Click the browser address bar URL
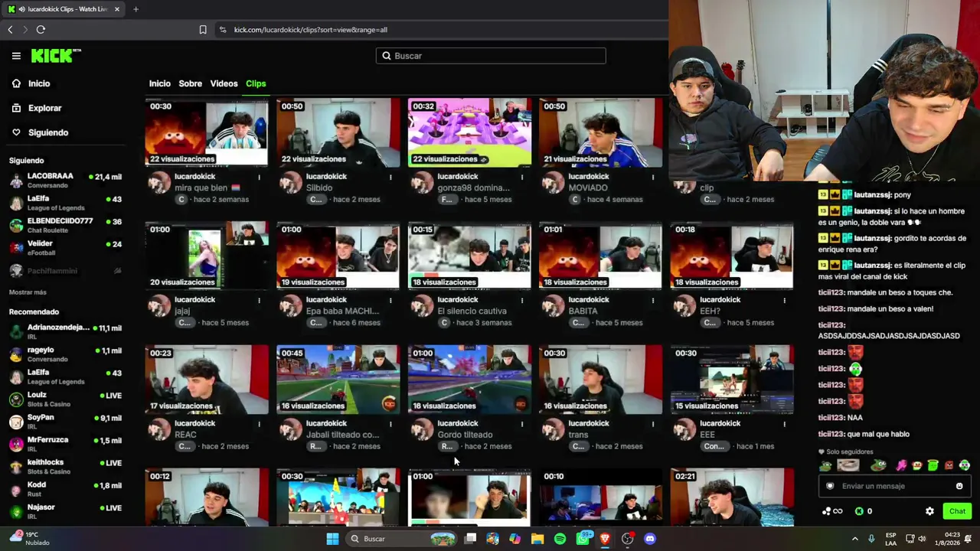The image size is (980, 551). coord(310,30)
